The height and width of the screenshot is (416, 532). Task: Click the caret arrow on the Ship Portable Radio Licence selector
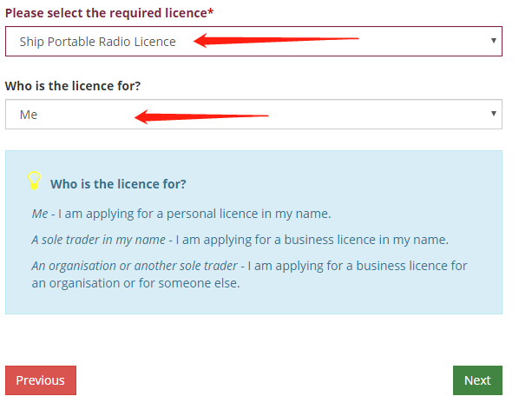point(493,41)
